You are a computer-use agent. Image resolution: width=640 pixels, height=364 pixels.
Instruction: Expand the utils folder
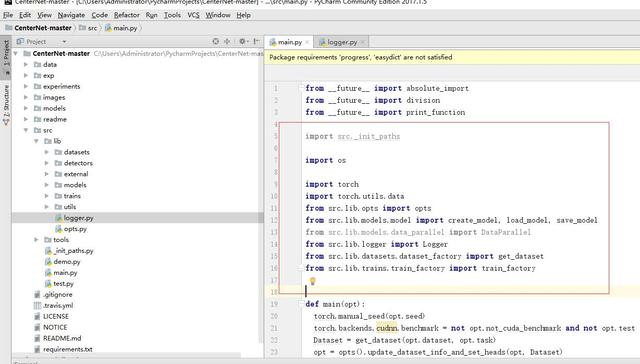pyautogui.click(x=47, y=207)
